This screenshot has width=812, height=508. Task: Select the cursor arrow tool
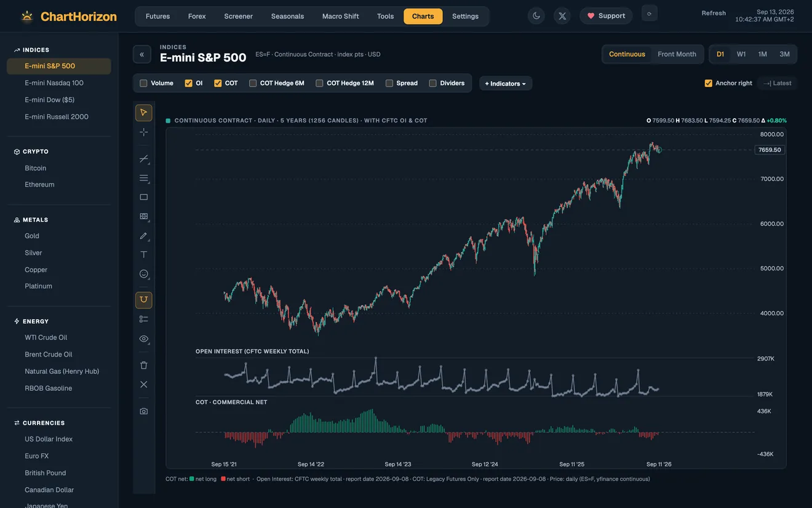pyautogui.click(x=143, y=113)
